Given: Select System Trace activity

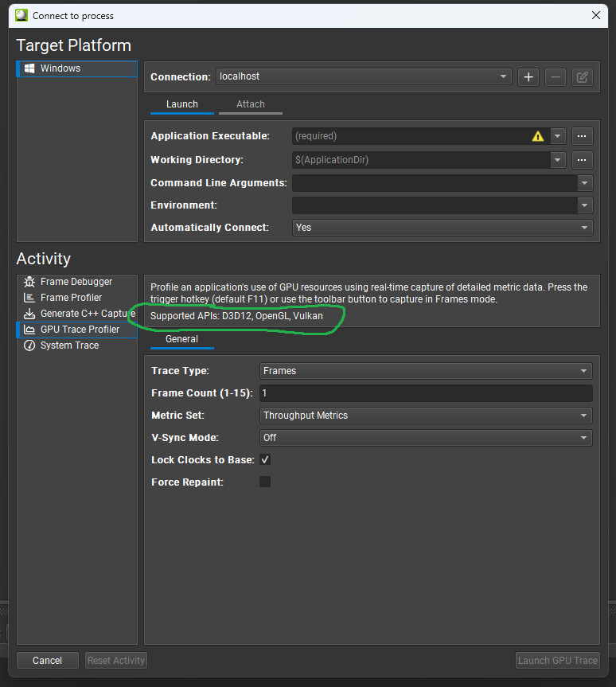Looking at the screenshot, I should pos(77,345).
